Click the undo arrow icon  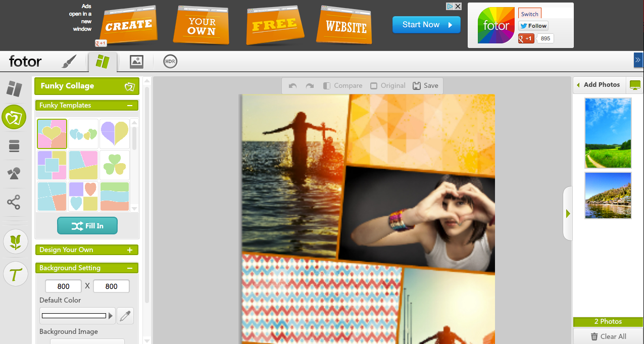point(293,86)
